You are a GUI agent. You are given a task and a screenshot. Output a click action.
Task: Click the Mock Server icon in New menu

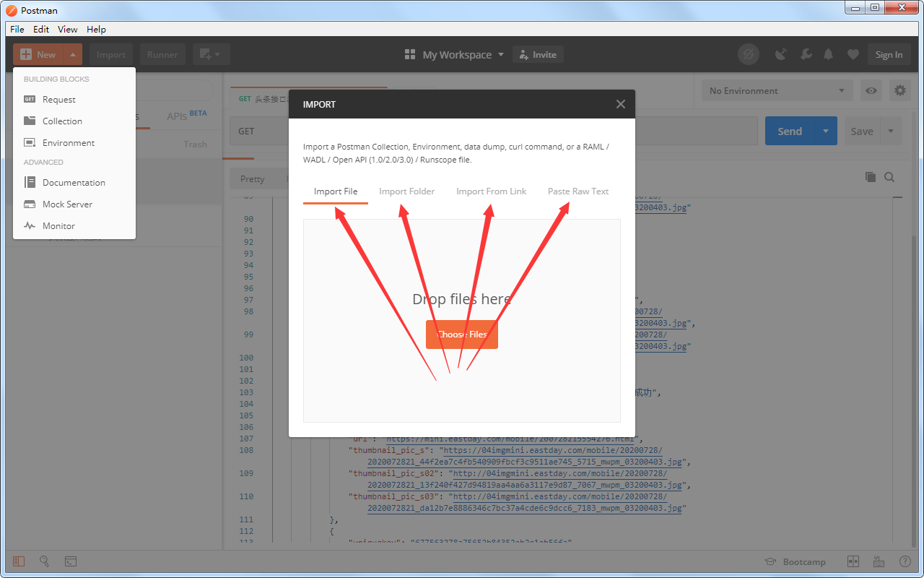pyautogui.click(x=30, y=204)
